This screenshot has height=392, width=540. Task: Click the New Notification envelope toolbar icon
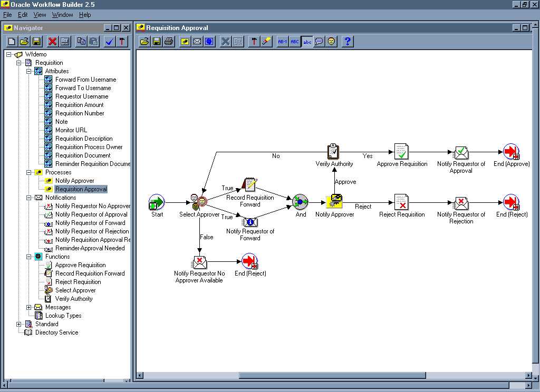[x=197, y=42]
